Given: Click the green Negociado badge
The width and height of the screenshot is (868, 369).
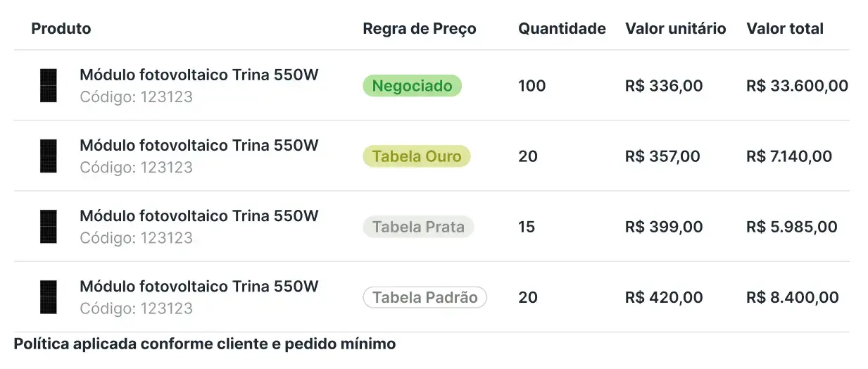Looking at the screenshot, I should click(412, 86).
